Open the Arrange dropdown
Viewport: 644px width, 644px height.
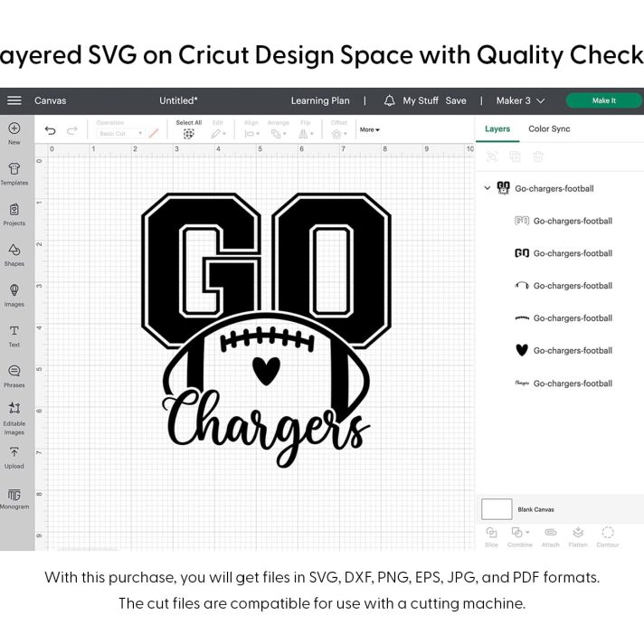tap(279, 134)
